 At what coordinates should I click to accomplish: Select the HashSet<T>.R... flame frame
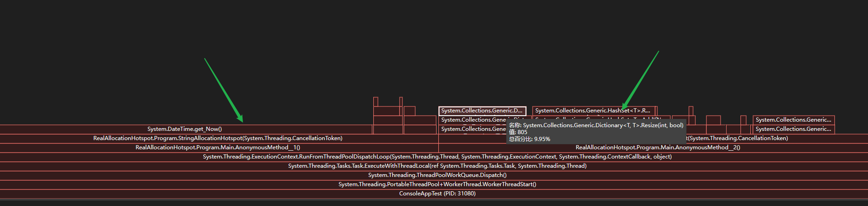(x=593, y=111)
